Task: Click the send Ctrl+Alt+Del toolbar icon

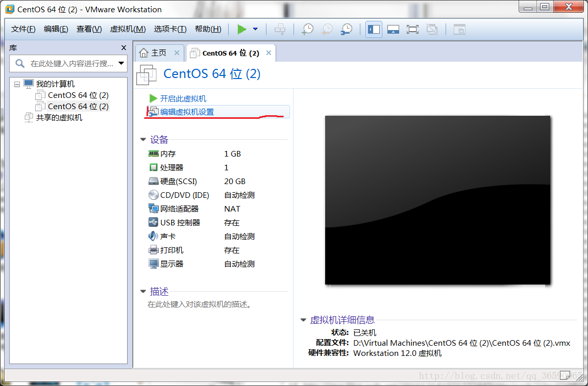Action: point(280,29)
